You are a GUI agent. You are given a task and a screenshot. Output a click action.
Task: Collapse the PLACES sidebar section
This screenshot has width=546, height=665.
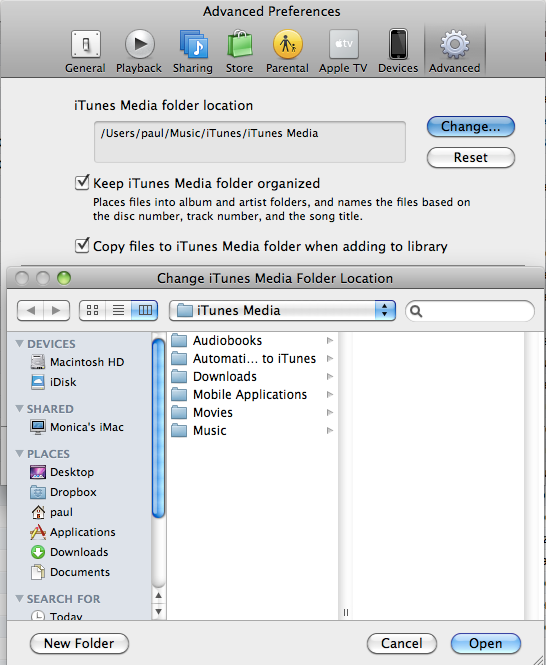[x=20, y=453]
